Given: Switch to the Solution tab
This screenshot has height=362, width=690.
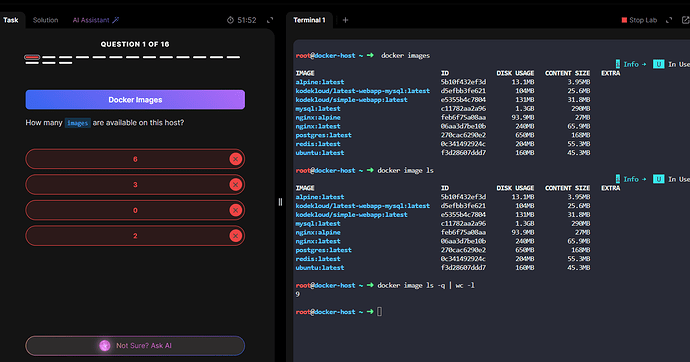Looking at the screenshot, I should (45, 20).
